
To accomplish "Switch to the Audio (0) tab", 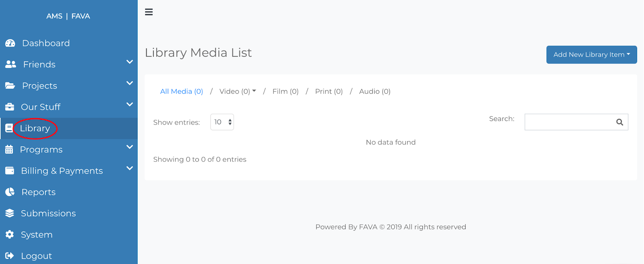I will tap(375, 92).
